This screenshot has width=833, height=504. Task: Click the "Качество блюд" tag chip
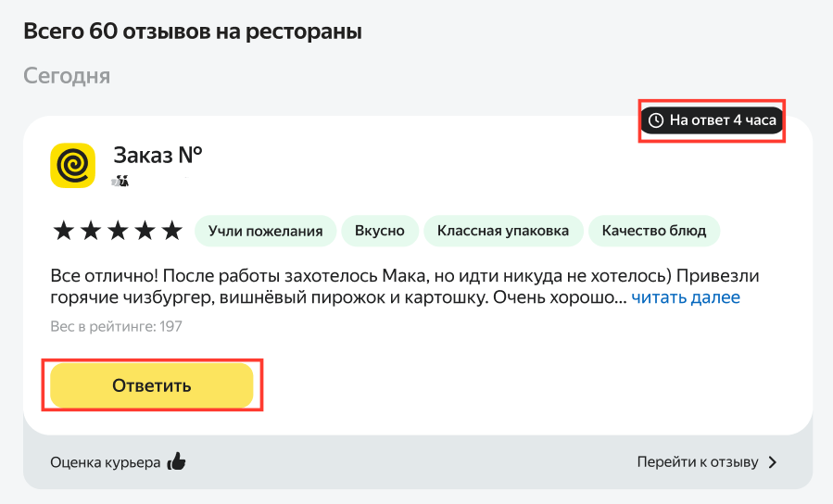[654, 231]
